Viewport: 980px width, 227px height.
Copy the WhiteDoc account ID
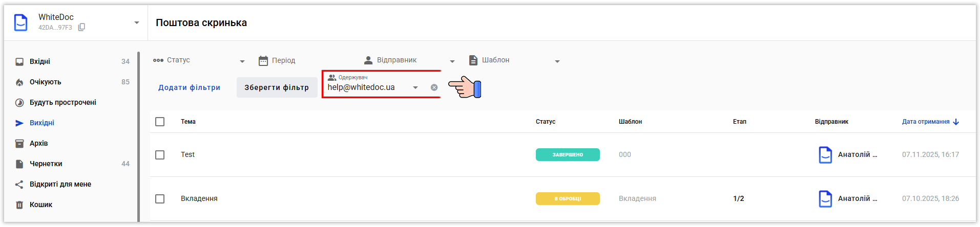tap(81, 28)
